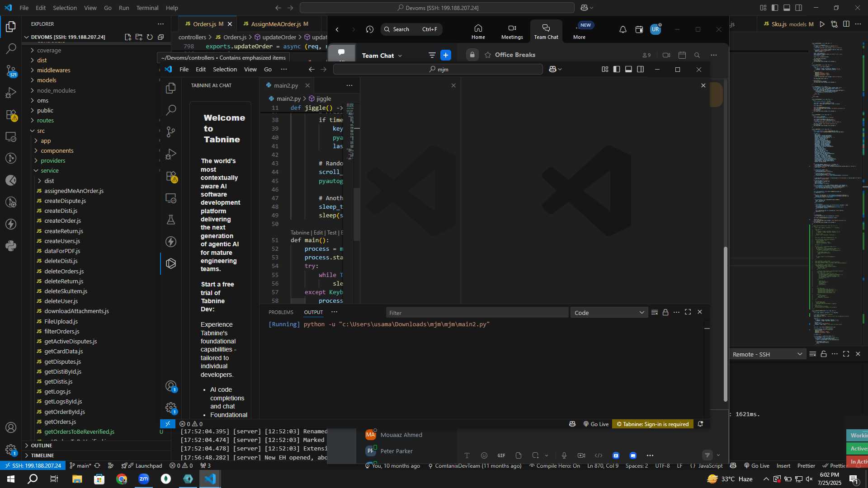Toggle panel visibility in mjm window title bar

click(628, 69)
